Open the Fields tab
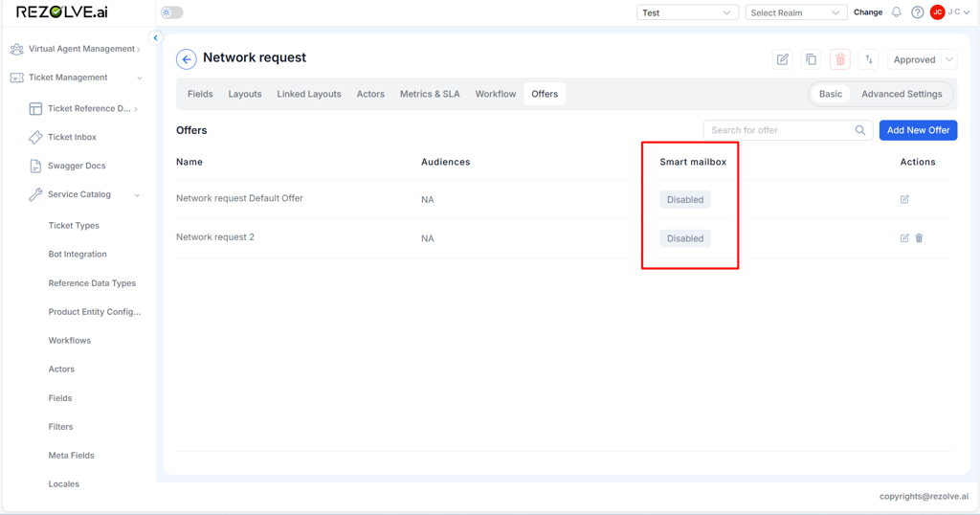The image size is (980, 515). (200, 94)
